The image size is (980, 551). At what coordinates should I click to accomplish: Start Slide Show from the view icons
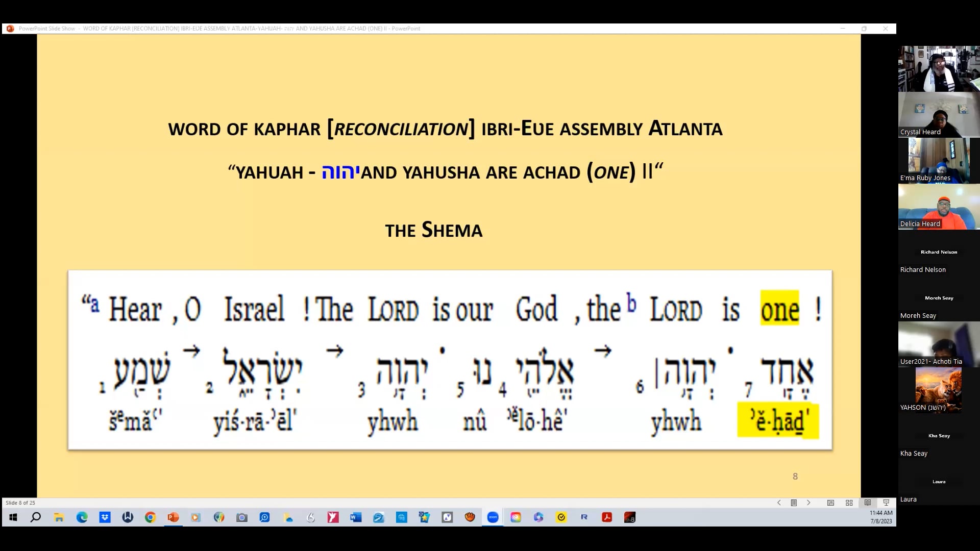point(886,503)
